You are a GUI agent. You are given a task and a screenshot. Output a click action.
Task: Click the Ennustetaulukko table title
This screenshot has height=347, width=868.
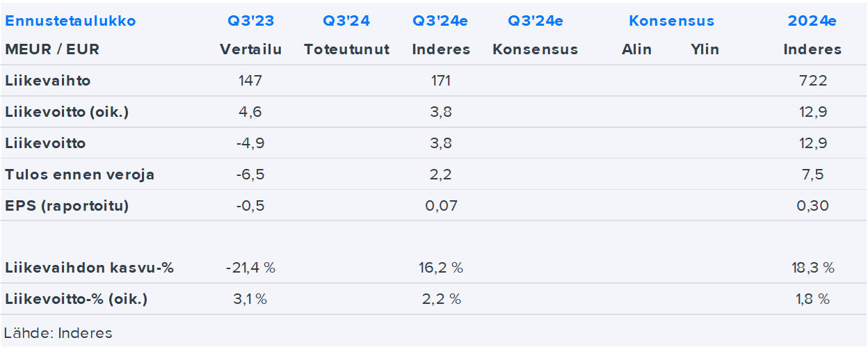[70, 21]
